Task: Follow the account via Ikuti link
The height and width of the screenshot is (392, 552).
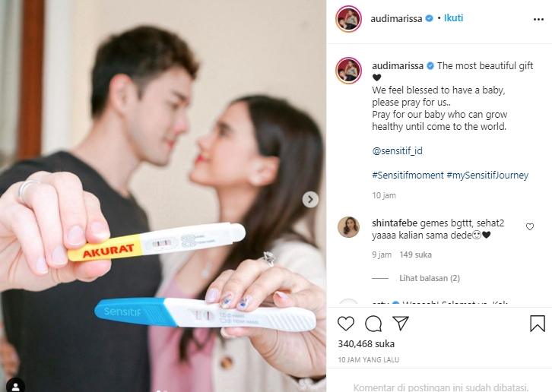Action: pos(453,18)
